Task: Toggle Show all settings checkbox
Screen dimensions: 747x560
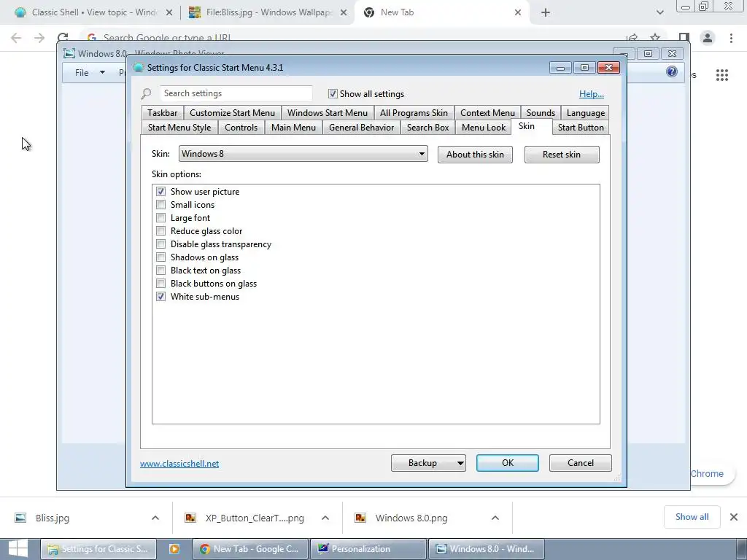Action: (x=333, y=94)
